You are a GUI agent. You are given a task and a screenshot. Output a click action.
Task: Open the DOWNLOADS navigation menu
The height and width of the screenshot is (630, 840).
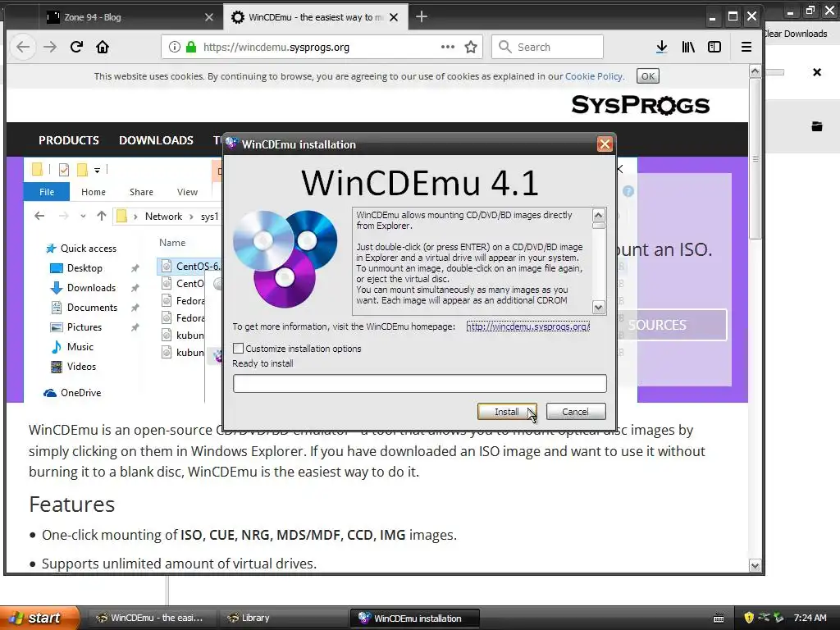[x=156, y=140]
